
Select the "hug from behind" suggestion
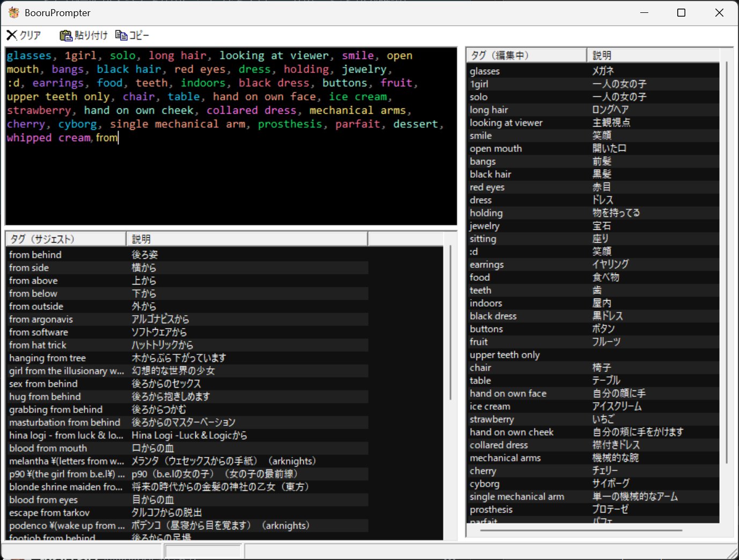187,396
